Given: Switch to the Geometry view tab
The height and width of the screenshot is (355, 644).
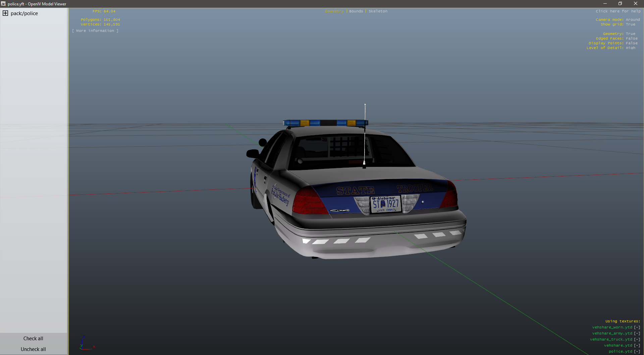Looking at the screenshot, I should tap(334, 11).
